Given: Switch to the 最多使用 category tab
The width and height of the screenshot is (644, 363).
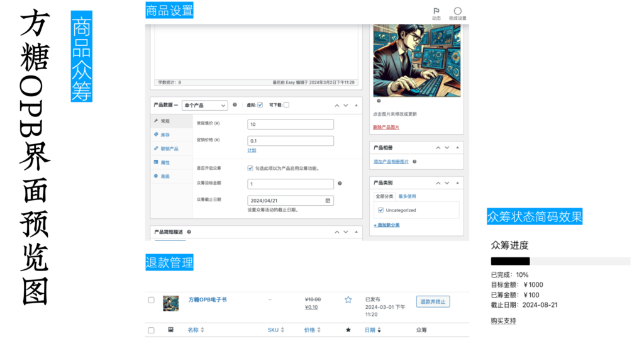Looking at the screenshot, I should [407, 196].
